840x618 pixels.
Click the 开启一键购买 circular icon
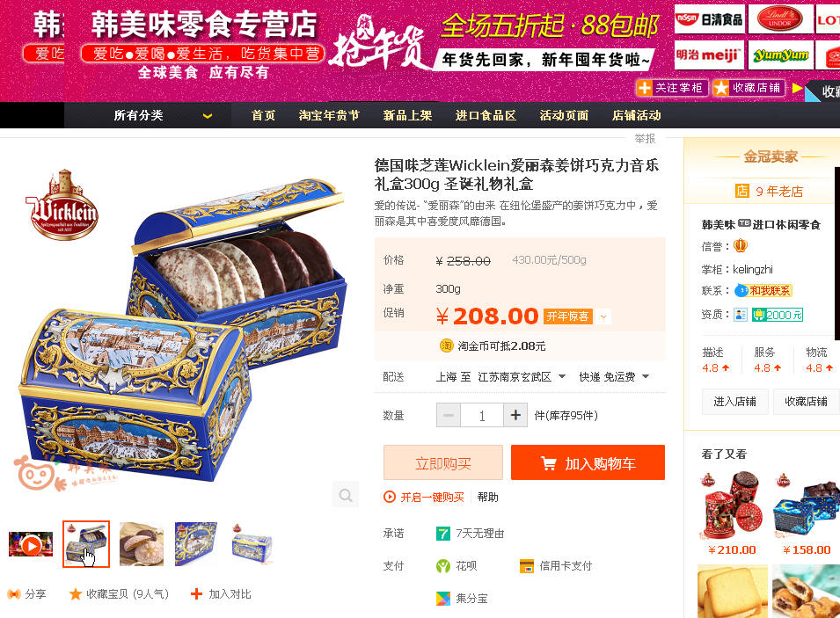click(390, 497)
